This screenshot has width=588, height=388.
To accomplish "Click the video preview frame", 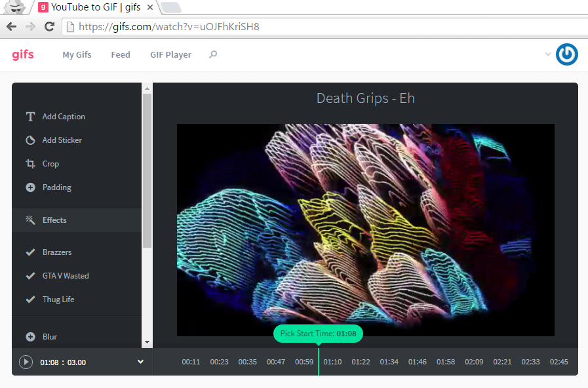I will point(366,230).
